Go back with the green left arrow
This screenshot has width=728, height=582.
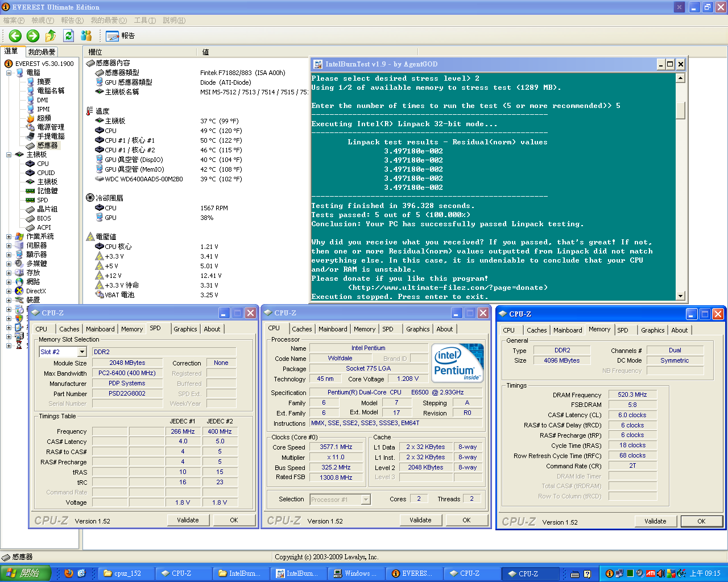[x=15, y=36]
